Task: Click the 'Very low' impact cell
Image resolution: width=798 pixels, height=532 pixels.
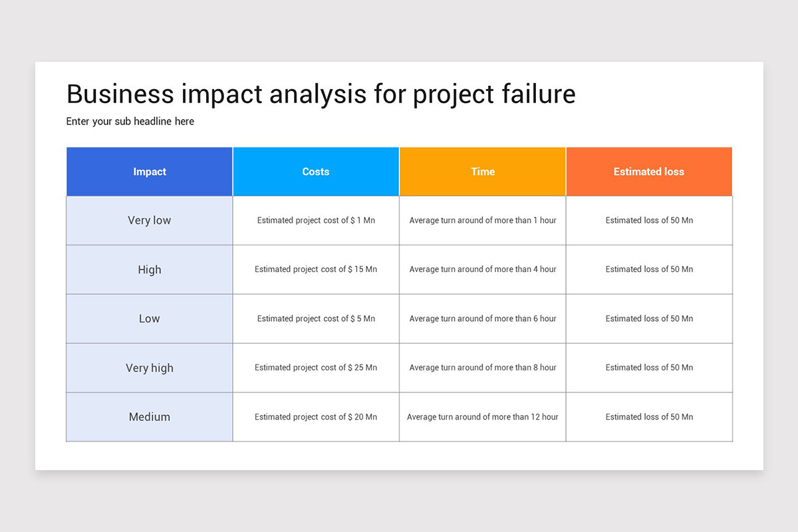Action: [150, 221]
